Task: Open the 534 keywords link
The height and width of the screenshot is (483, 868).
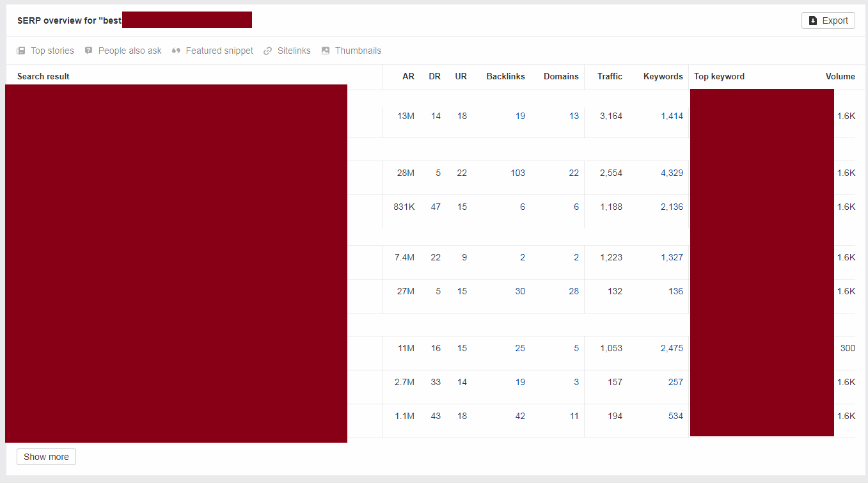Action: 675,416
